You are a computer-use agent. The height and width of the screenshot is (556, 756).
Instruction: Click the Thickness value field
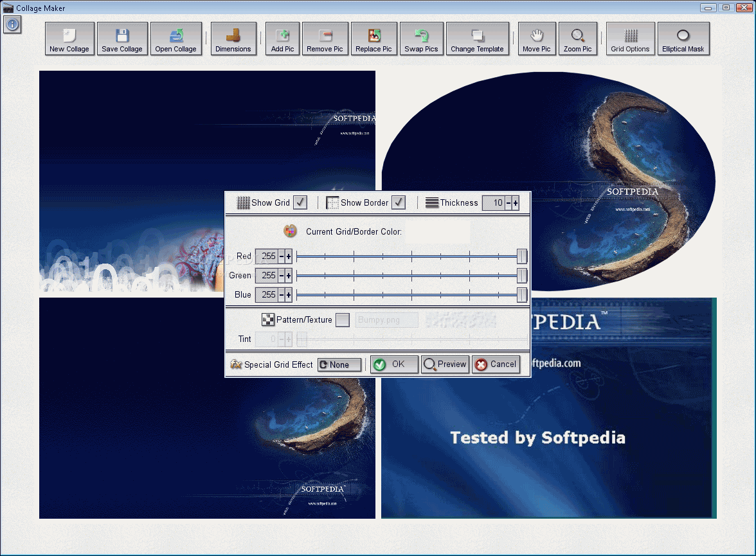494,203
